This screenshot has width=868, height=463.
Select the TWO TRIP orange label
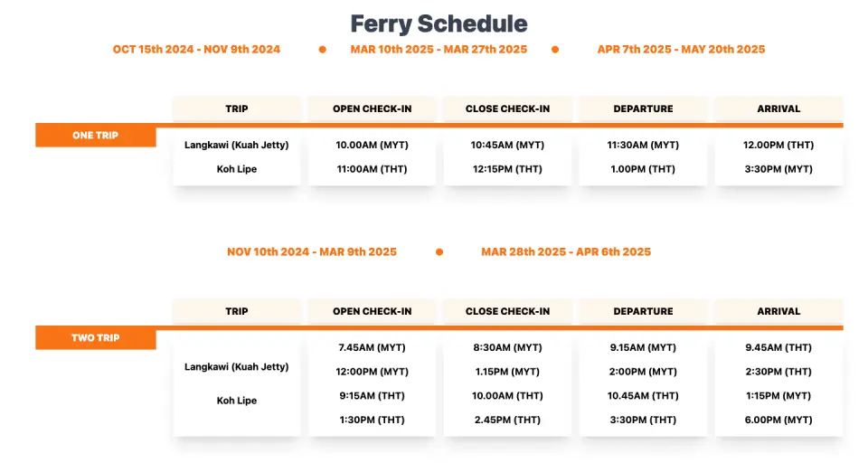(96, 338)
